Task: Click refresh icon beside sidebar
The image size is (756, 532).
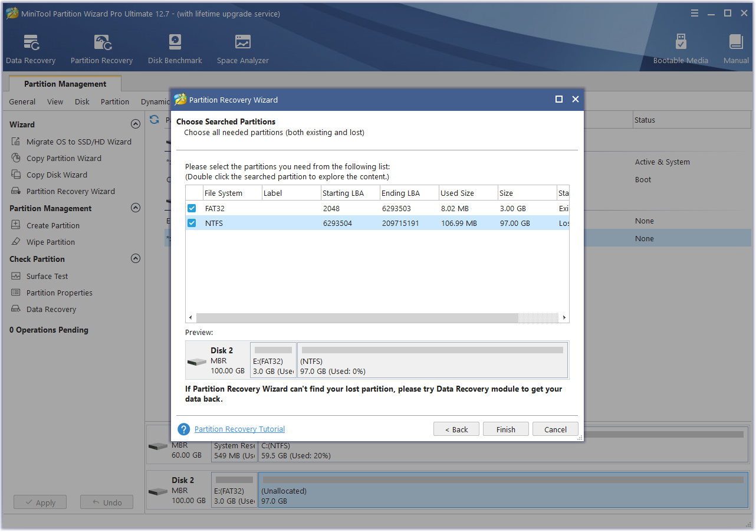Action: click(155, 120)
